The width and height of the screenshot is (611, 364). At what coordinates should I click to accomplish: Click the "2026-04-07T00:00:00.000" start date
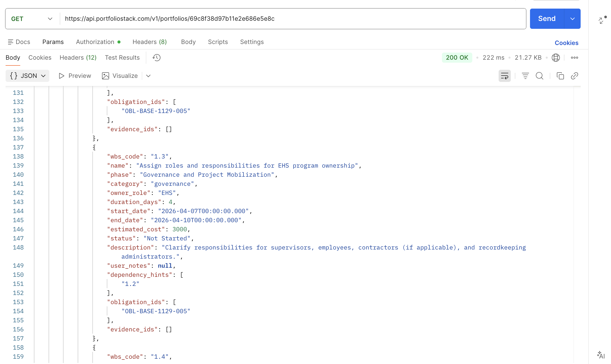[203, 211]
